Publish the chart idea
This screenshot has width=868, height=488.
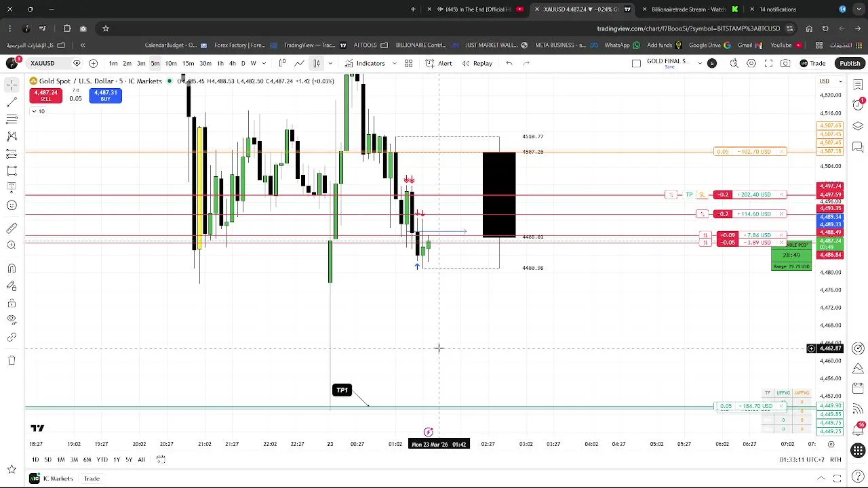point(850,63)
